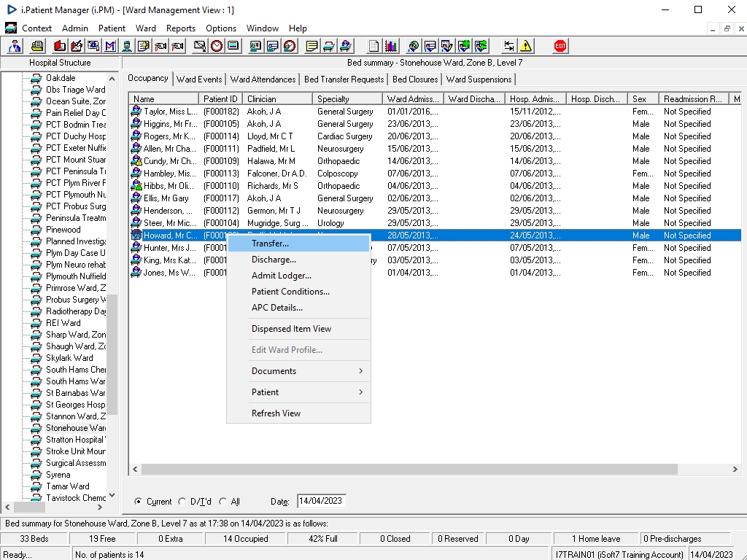Click the red EXIT toolbar icon
This screenshot has width=747, height=560.
(560, 46)
